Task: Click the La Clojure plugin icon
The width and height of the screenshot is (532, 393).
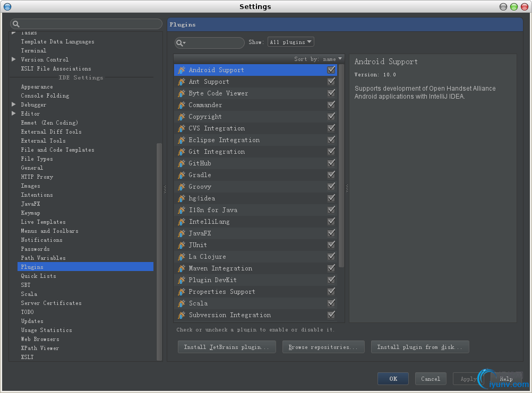Action: point(182,257)
